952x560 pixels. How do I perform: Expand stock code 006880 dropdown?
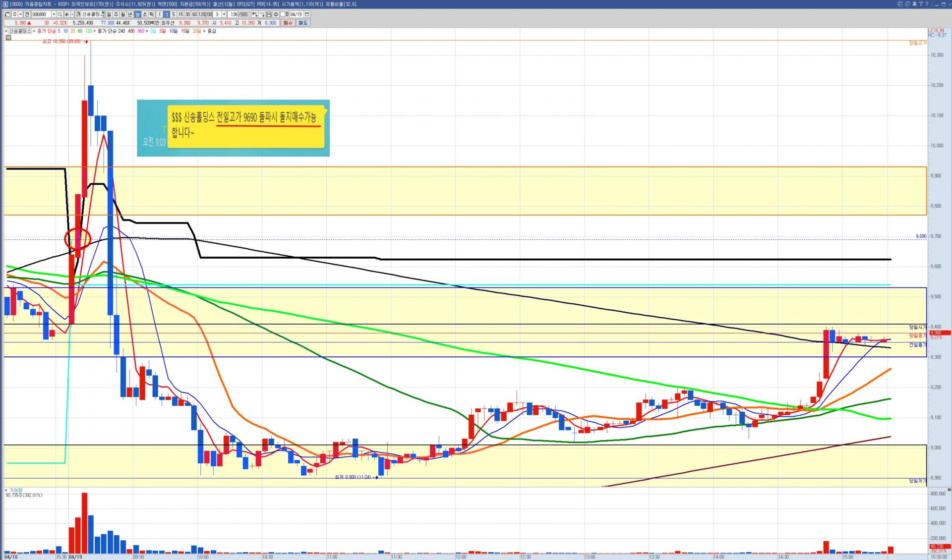[54, 14]
